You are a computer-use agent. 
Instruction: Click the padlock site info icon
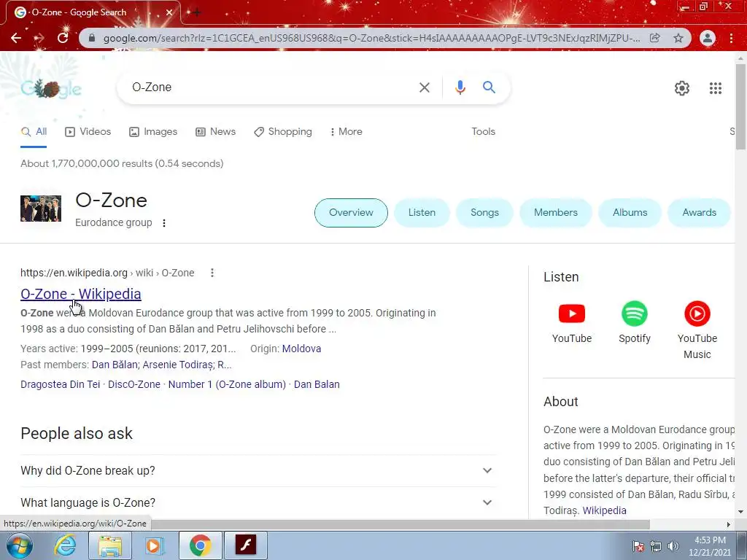92,38
